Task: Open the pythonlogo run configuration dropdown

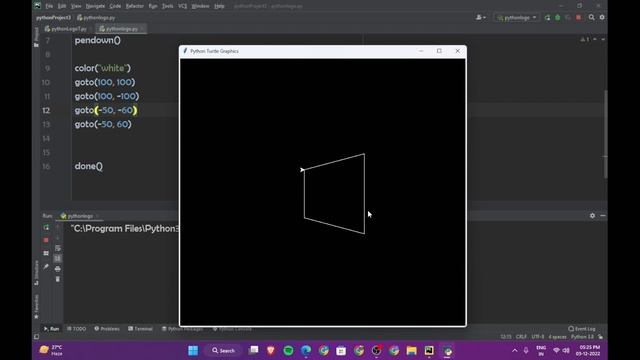Action: click(516, 18)
